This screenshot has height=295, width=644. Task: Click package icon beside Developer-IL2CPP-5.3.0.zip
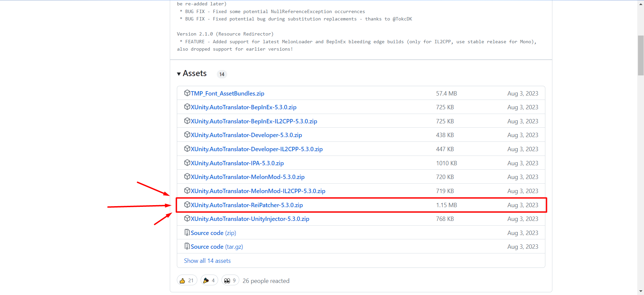point(187,149)
